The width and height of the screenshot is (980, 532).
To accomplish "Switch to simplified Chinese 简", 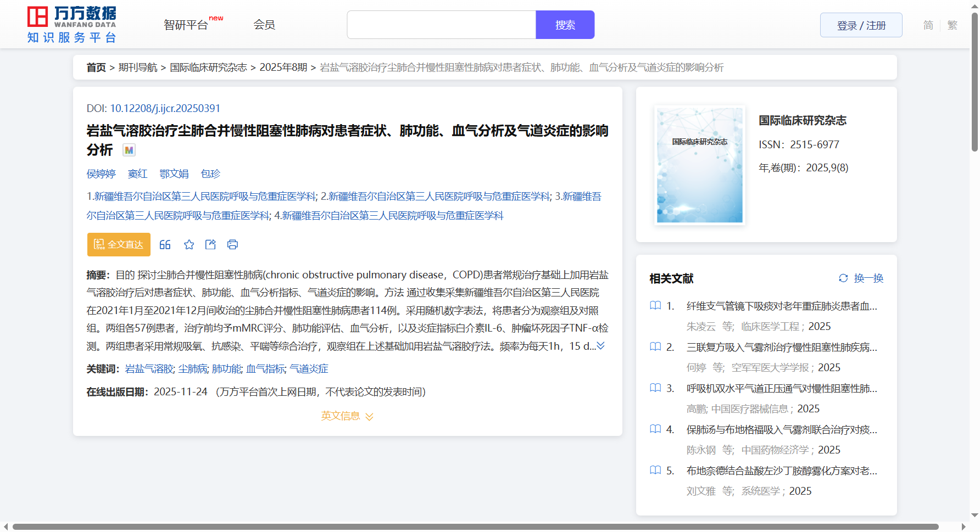I will click(928, 25).
